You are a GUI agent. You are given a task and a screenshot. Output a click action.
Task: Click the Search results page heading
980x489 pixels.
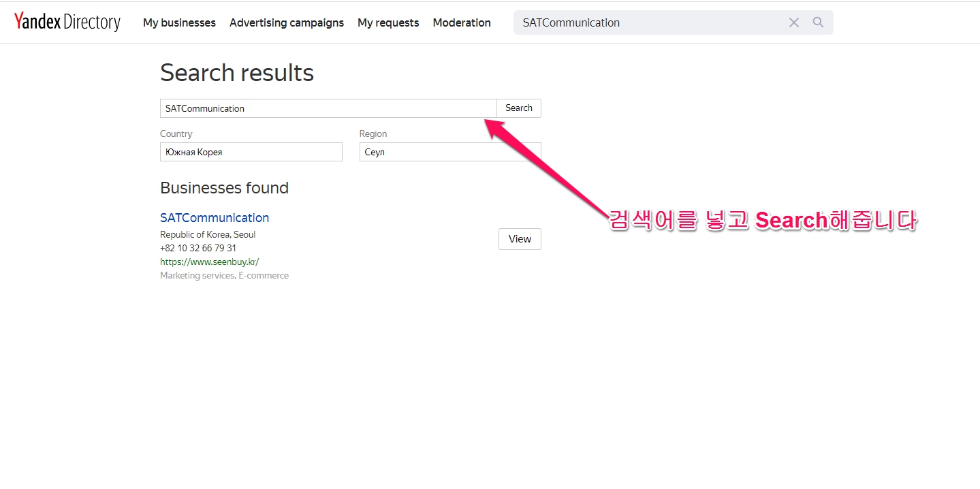[x=237, y=73]
